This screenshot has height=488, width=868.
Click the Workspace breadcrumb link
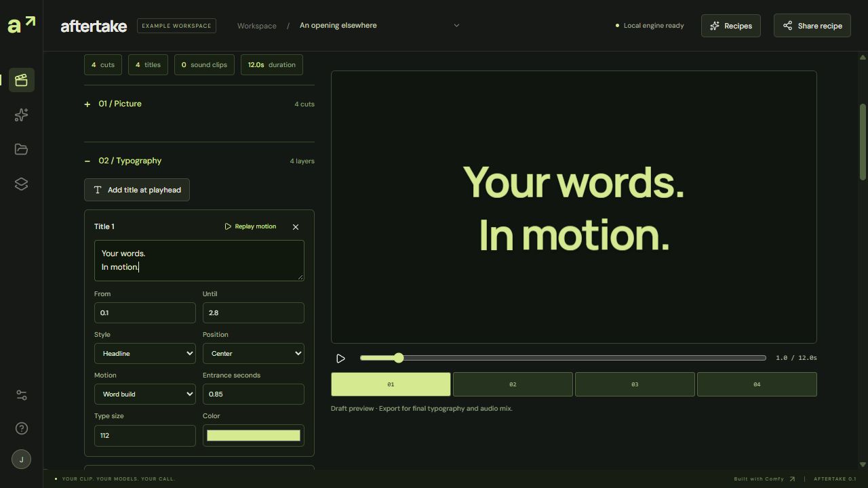(x=257, y=26)
